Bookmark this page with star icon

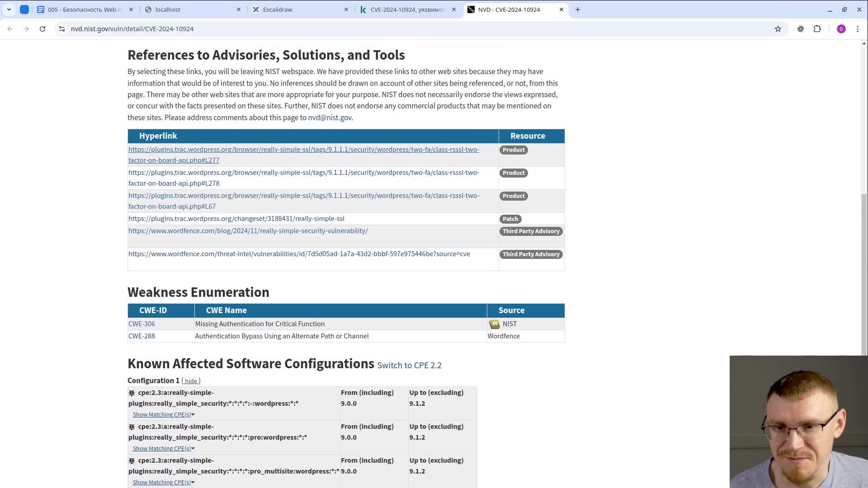778,29
